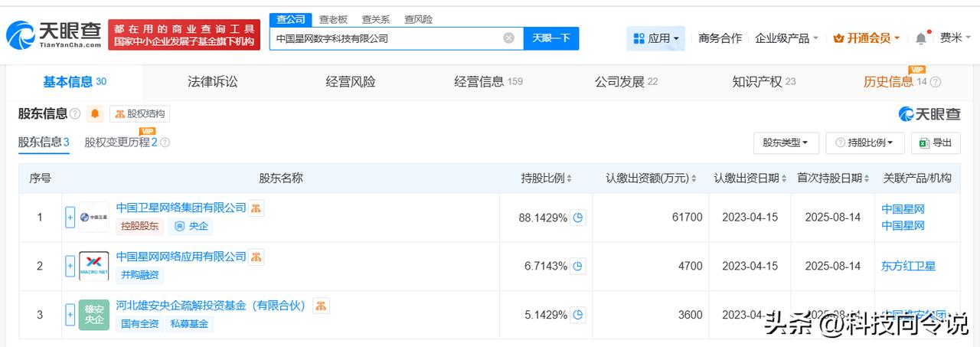The image size is (980, 347).
Task: Open the 持股比例 filter dropdown
Action: click(x=866, y=142)
